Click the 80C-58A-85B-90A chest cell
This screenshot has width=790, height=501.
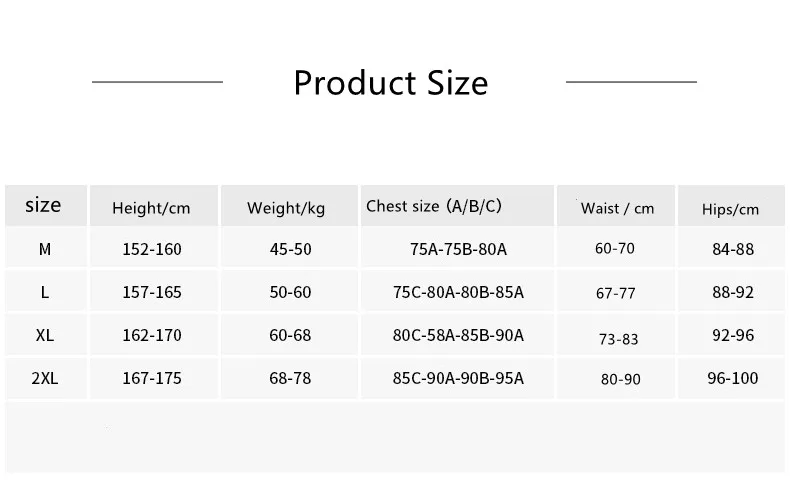(458, 335)
